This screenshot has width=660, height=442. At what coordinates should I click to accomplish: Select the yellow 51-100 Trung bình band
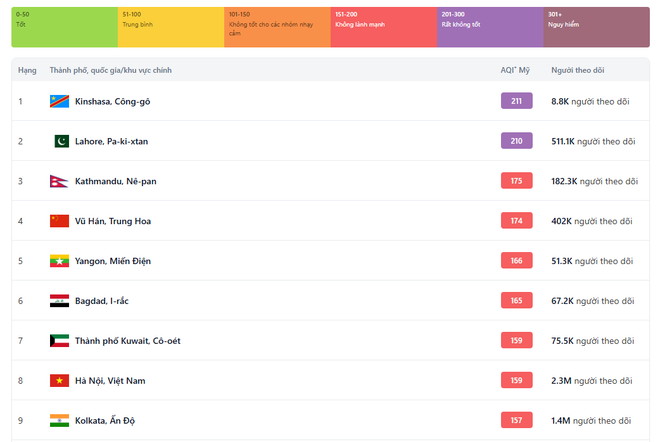tap(170, 27)
